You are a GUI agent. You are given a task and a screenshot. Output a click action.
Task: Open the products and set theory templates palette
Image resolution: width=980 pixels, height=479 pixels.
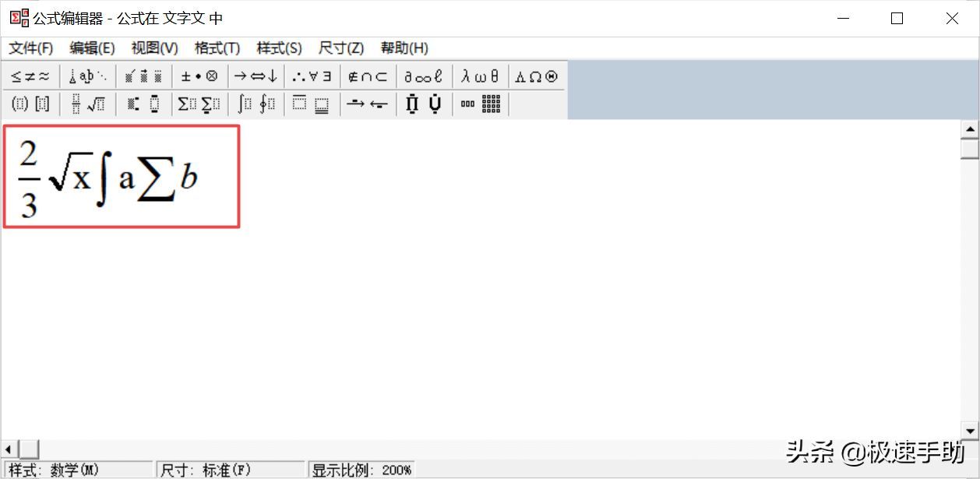tap(424, 104)
